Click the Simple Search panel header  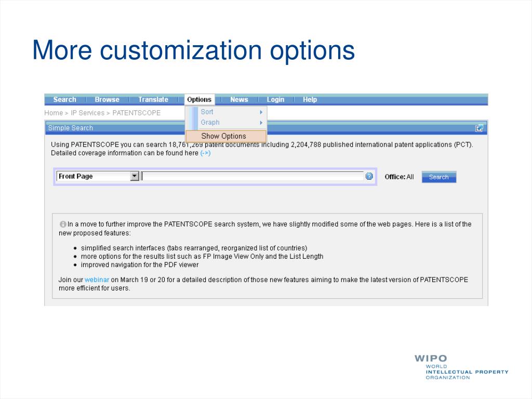(267, 128)
